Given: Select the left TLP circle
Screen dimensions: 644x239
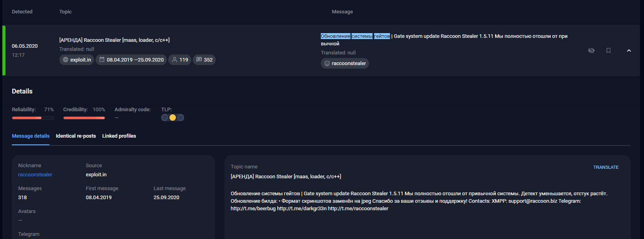Looking at the screenshot, I should (x=165, y=118).
